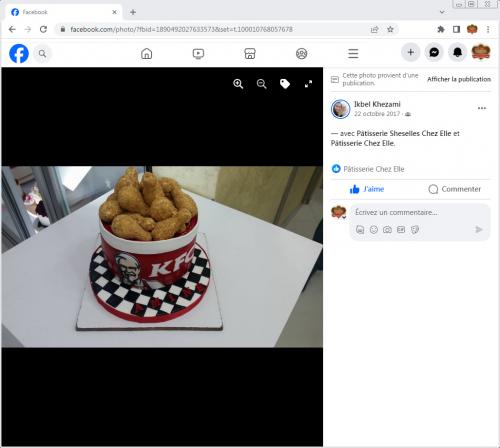Open Ikbel Khezami profile name
Viewport: 500px width, 448px height.
377,104
